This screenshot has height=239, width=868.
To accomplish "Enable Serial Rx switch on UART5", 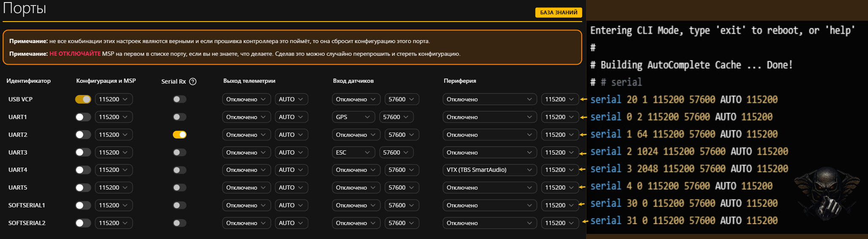I will tap(180, 187).
